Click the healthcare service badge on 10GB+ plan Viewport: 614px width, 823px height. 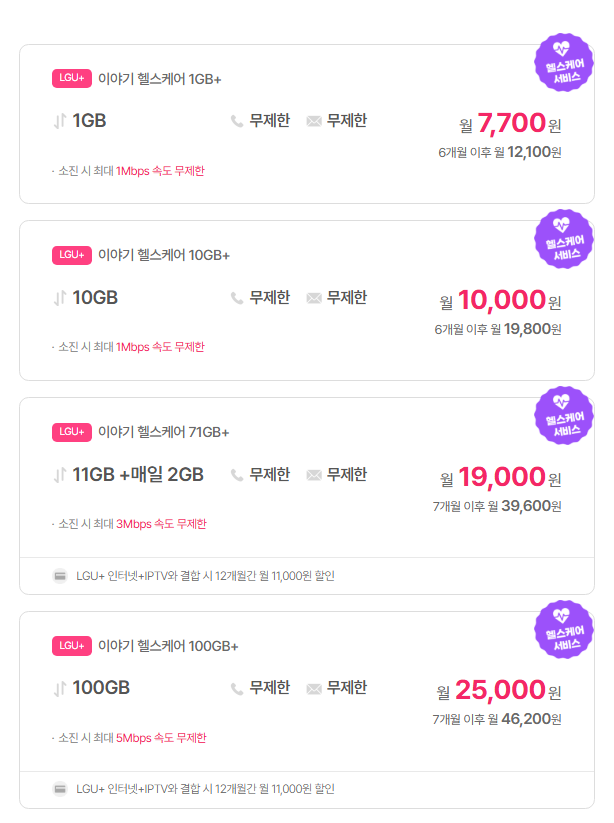564,239
